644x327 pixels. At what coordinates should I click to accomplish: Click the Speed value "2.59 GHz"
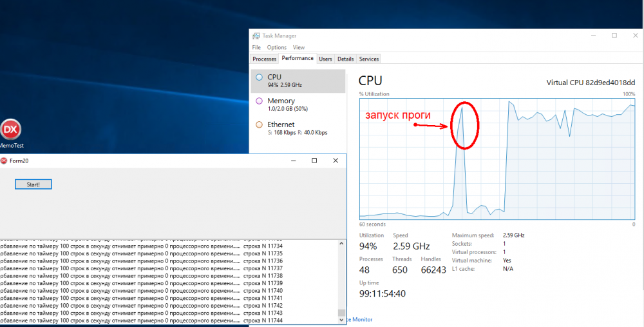click(411, 246)
